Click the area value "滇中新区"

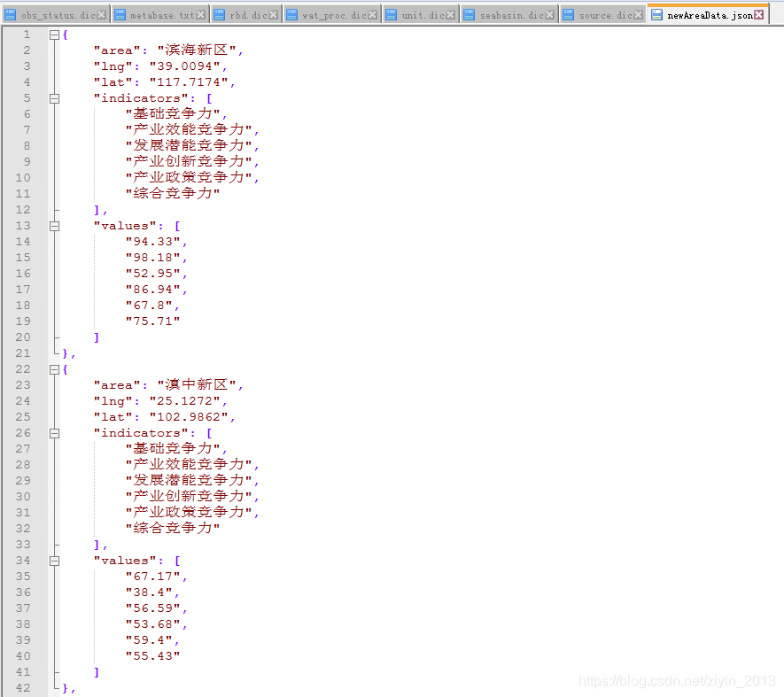point(197,384)
